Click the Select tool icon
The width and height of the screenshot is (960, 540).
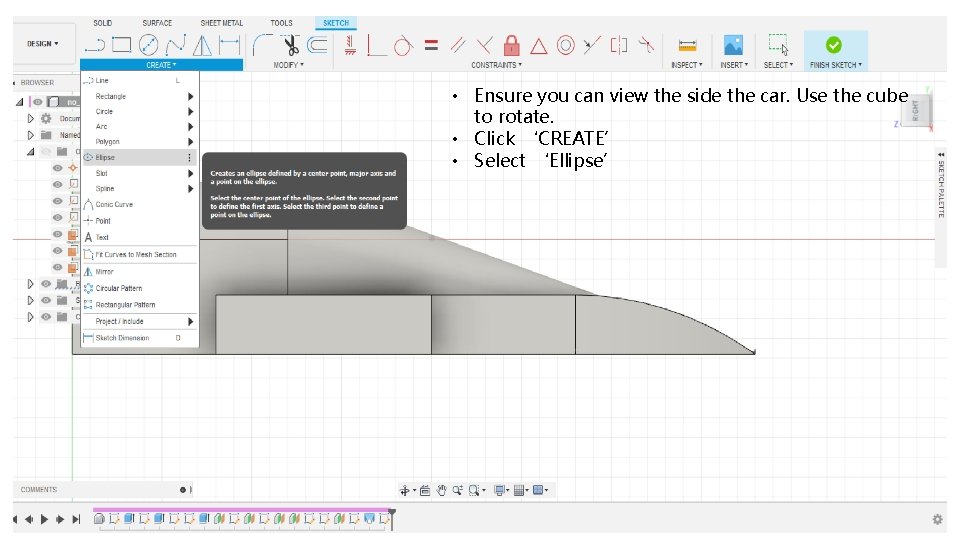click(x=778, y=44)
